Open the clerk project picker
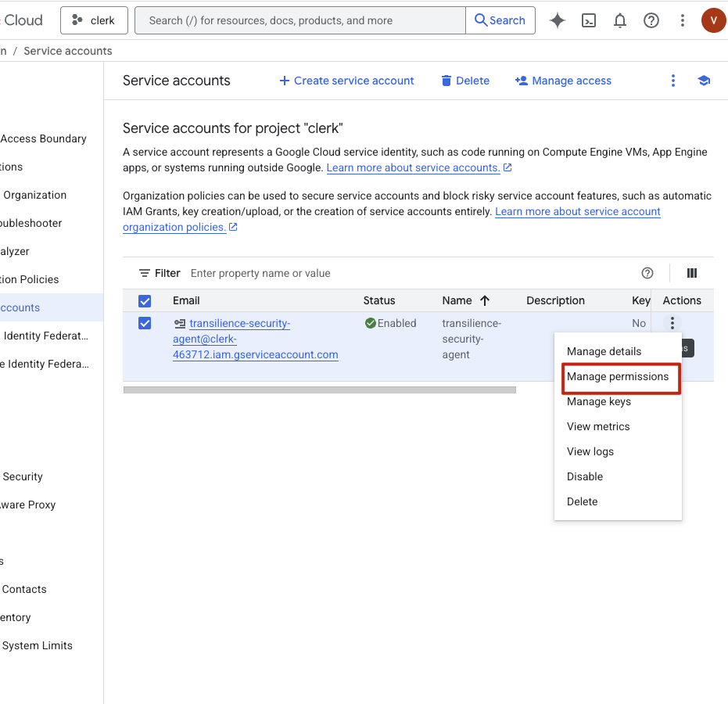This screenshot has width=728, height=704. [94, 20]
